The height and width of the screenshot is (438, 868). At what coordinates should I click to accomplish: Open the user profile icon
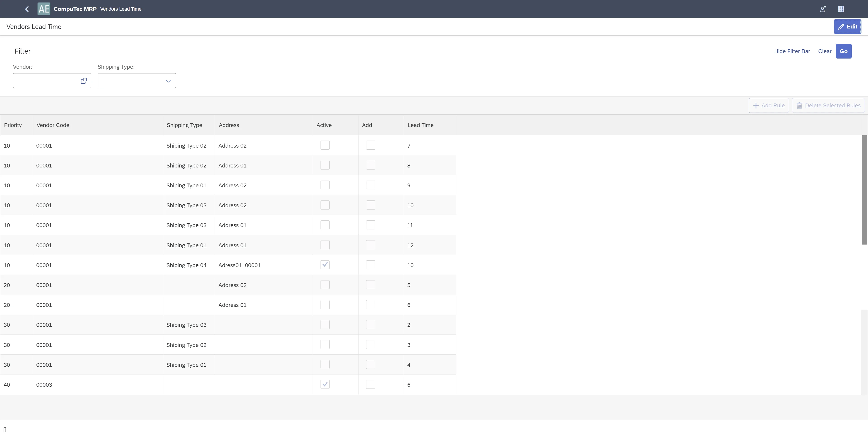pyautogui.click(x=823, y=9)
